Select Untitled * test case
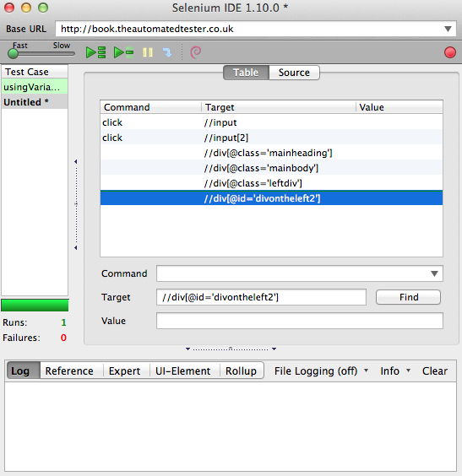Image resolution: width=462 pixels, height=476 pixels. click(35, 102)
